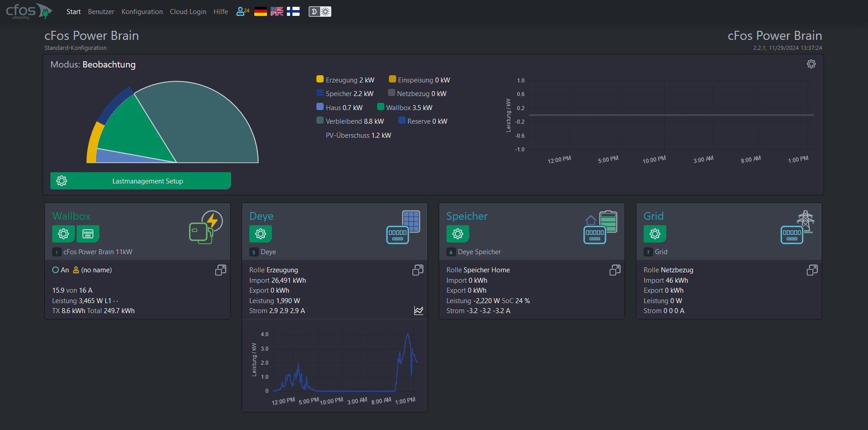Open Wallbox meter display icon button
The width and height of the screenshot is (868, 430).
[x=88, y=234]
